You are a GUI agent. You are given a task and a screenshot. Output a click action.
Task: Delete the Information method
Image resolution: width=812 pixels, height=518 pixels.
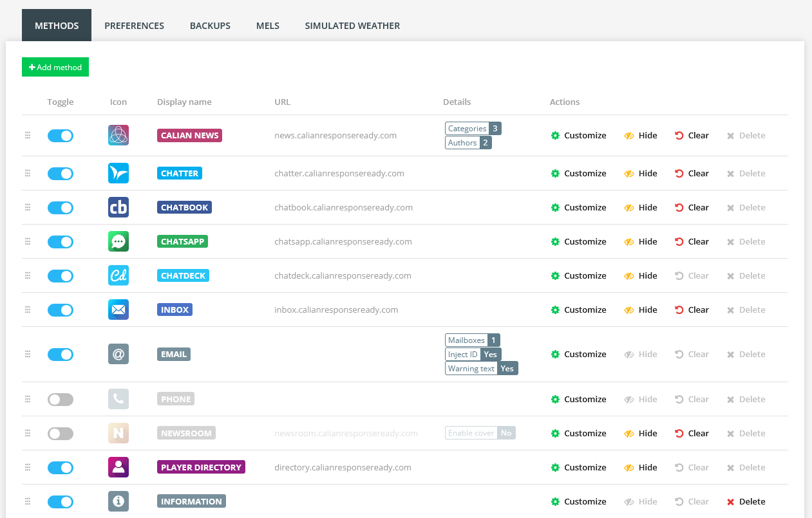pos(746,501)
